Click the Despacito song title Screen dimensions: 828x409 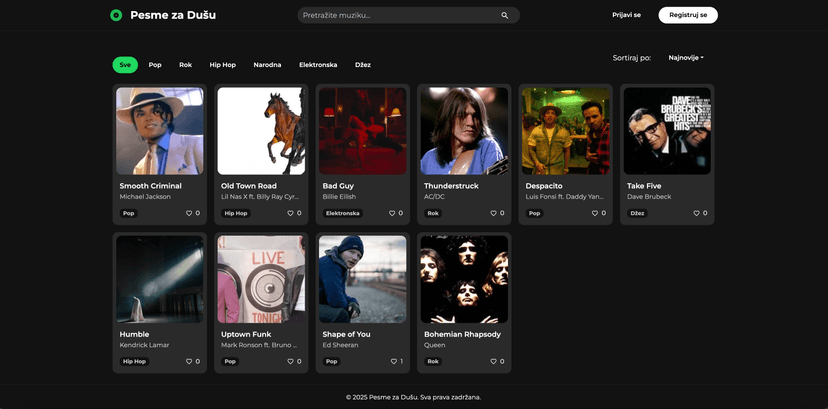pos(544,186)
